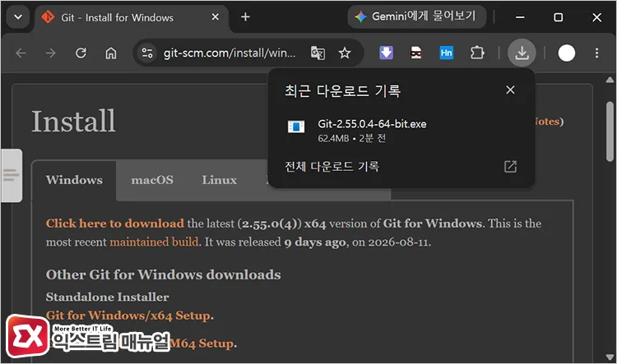Screen dimensions: 617x364
Task: Switch to the Linux install tab
Action: [x=220, y=180]
